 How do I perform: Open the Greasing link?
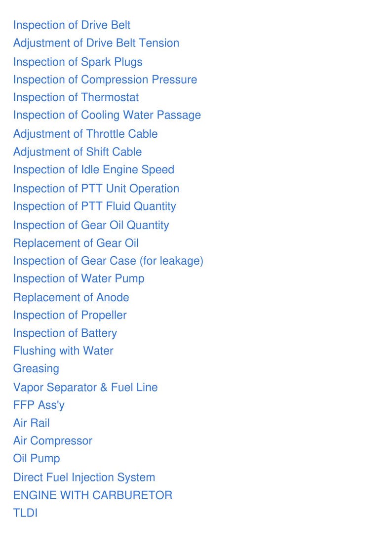click(x=36, y=368)
